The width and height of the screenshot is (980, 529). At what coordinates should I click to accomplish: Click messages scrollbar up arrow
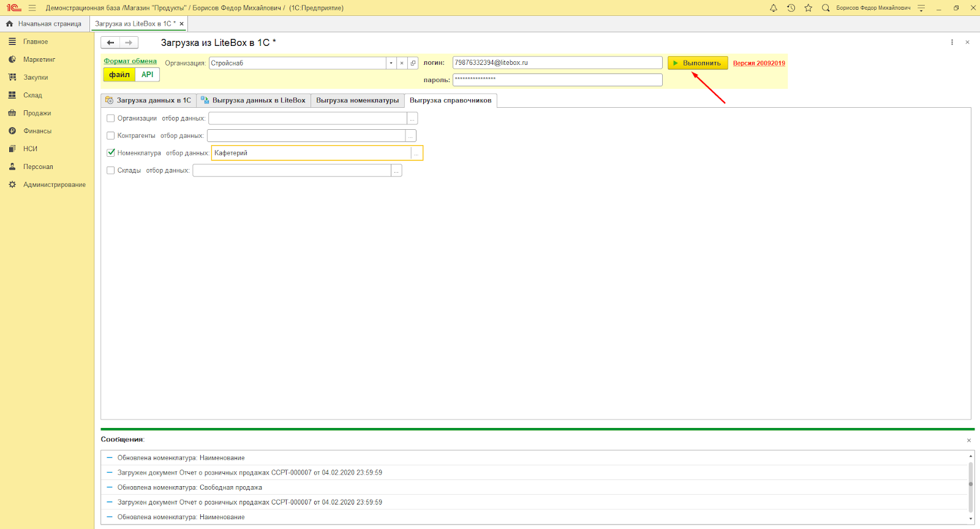tap(970, 456)
